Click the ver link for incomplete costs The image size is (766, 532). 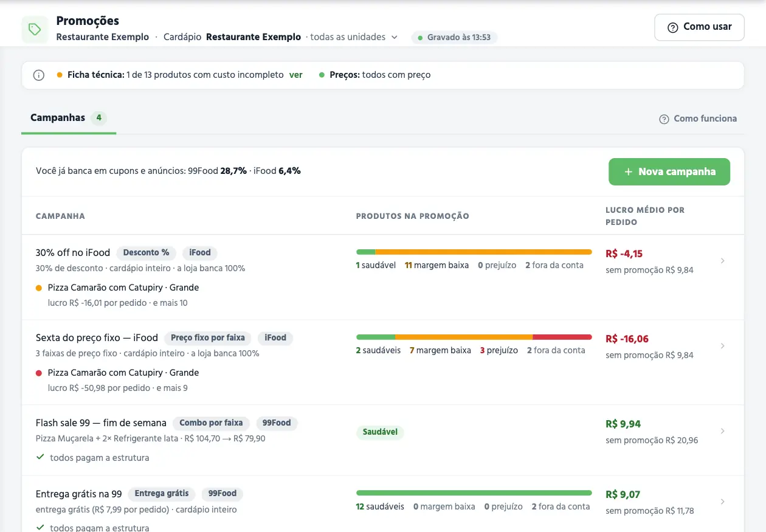coord(296,75)
